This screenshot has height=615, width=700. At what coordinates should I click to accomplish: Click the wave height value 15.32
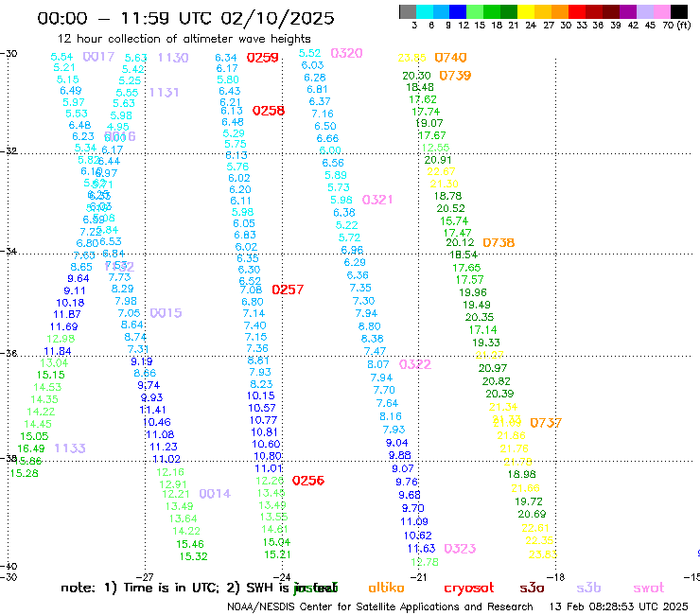click(193, 556)
